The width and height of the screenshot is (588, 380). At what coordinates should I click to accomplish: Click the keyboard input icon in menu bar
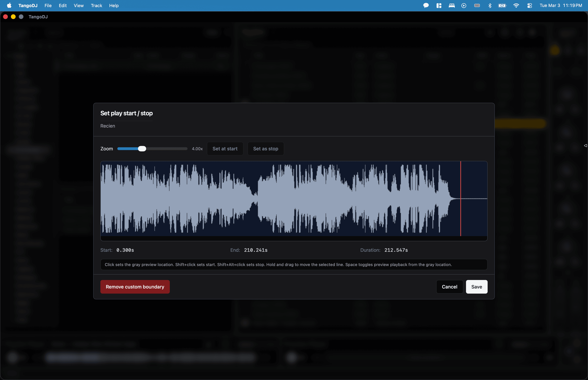pyautogui.click(x=477, y=5)
